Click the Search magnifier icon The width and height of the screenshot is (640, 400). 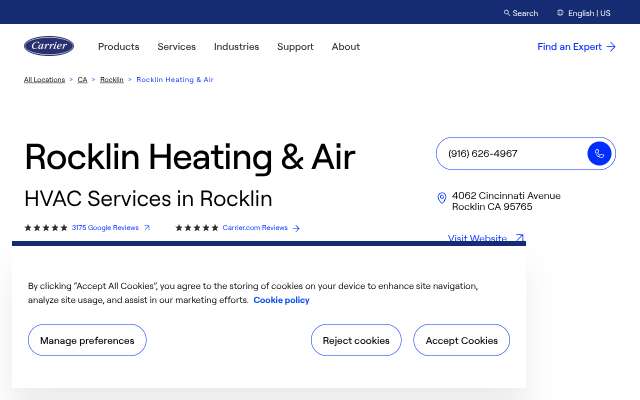click(507, 13)
